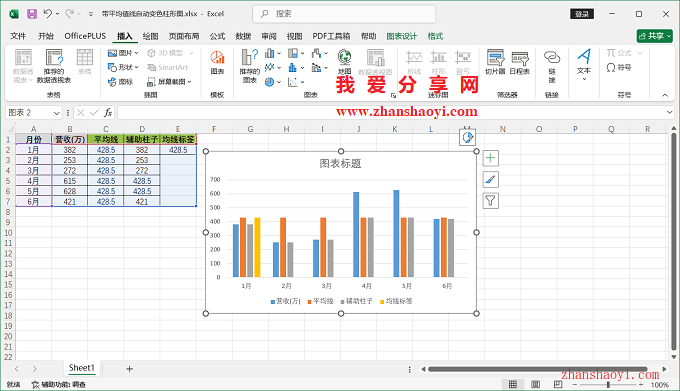Screen dimensions: 680x391
Task: Click the quick analysis icon above chart corner
Action: click(x=467, y=138)
